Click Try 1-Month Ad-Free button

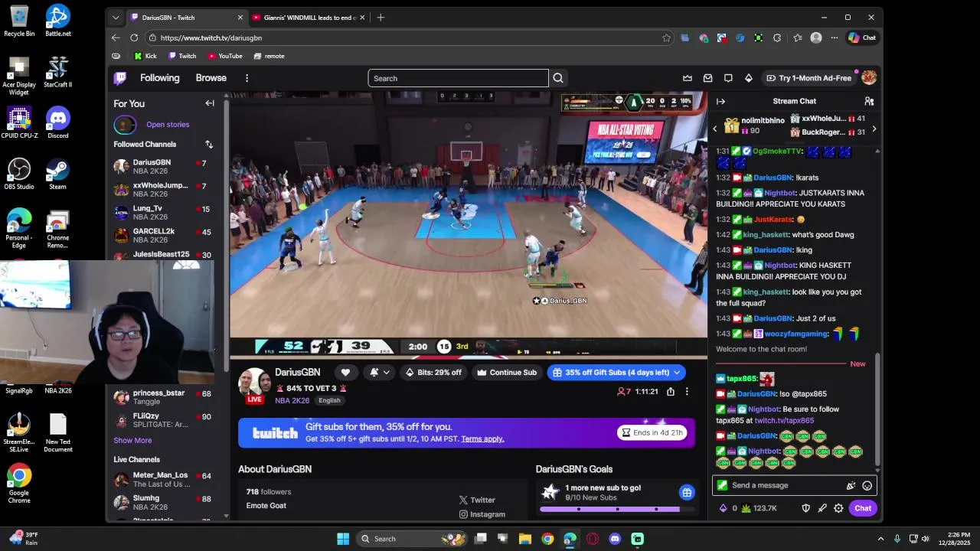808,78
